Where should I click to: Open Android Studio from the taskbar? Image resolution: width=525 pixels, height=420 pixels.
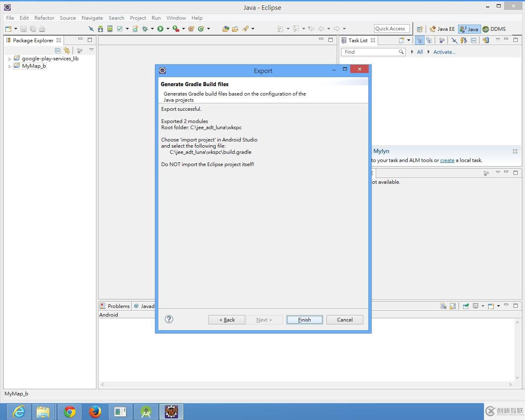coord(146,411)
